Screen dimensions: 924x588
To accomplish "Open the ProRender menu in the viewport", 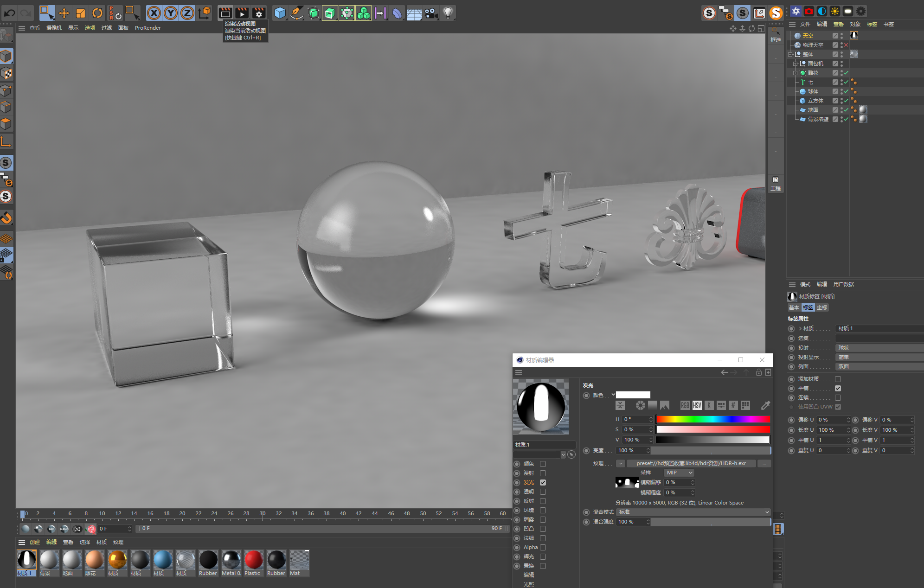I will point(148,28).
